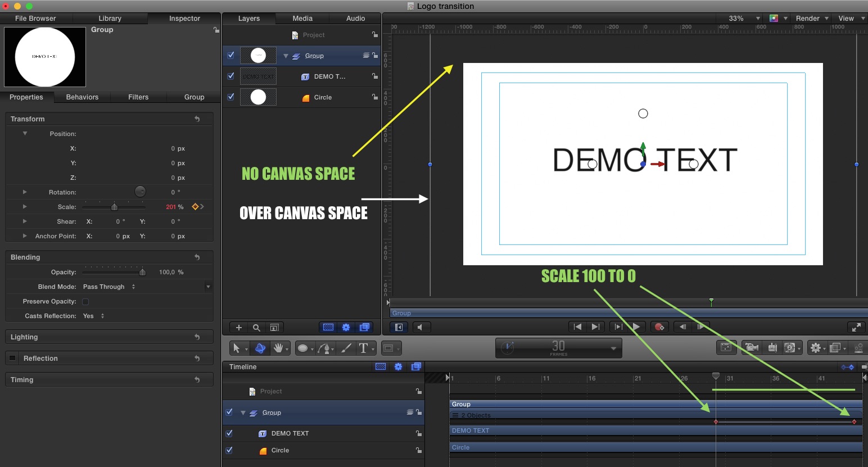Viewport: 868px width, 467px height.
Task: Toggle fullscreen player mode icon
Action: 856,327
